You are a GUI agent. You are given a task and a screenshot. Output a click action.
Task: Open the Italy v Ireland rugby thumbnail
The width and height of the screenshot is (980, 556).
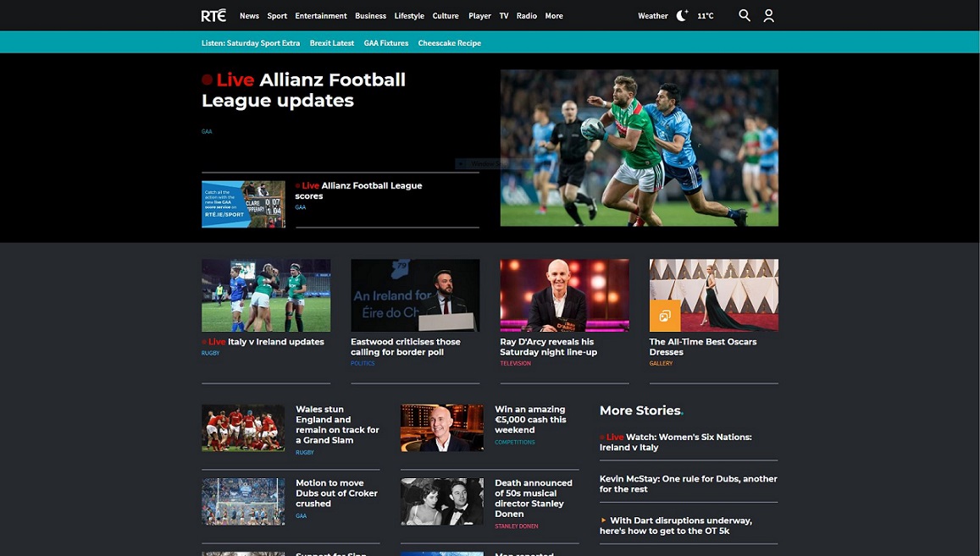[266, 295]
